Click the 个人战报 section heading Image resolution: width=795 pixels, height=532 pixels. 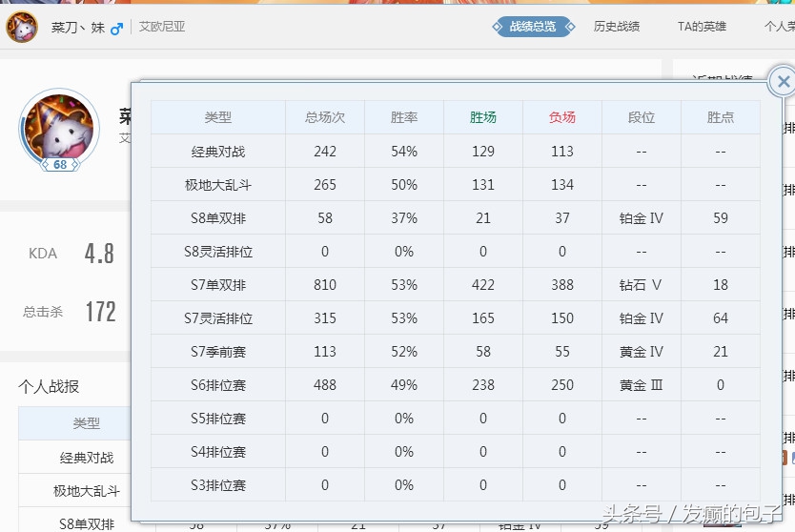pos(49,386)
